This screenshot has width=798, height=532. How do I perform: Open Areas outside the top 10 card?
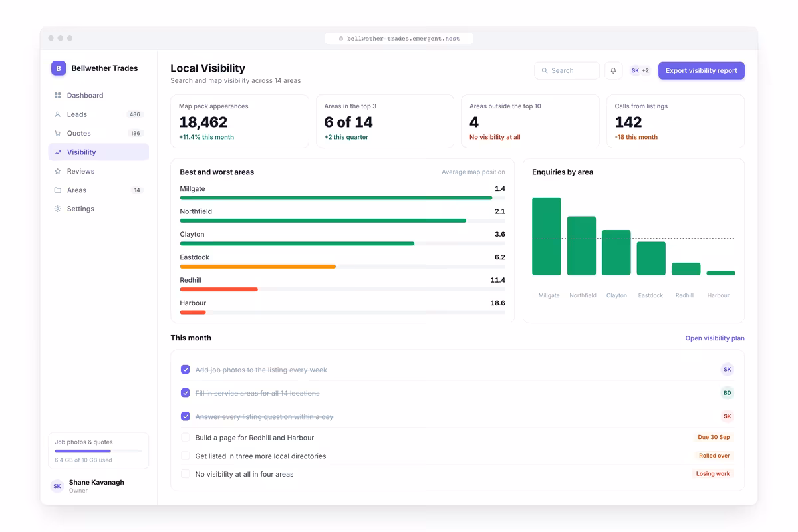click(x=530, y=121)
